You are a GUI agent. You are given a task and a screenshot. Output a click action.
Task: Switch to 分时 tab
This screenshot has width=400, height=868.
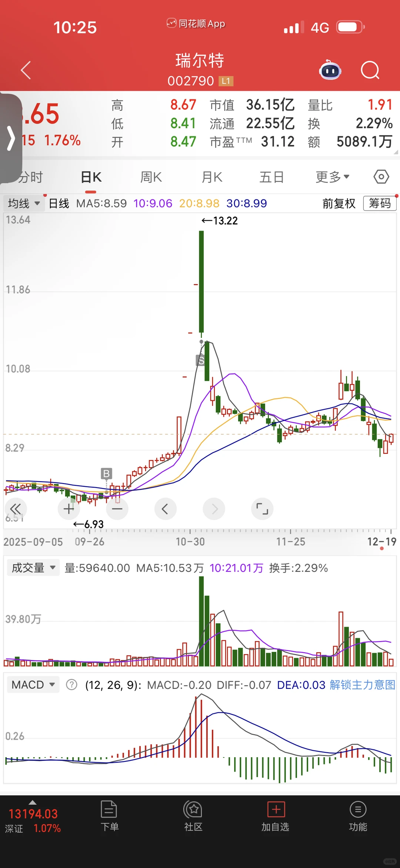[x=30, y=177]
